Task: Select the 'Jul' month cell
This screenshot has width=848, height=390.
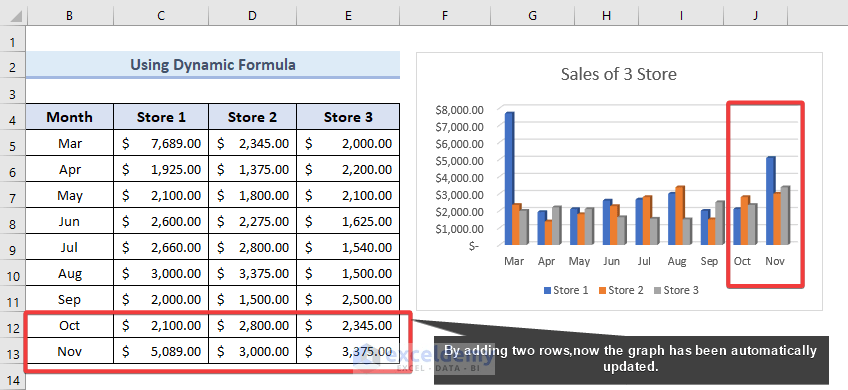Action: coord(70,247)
